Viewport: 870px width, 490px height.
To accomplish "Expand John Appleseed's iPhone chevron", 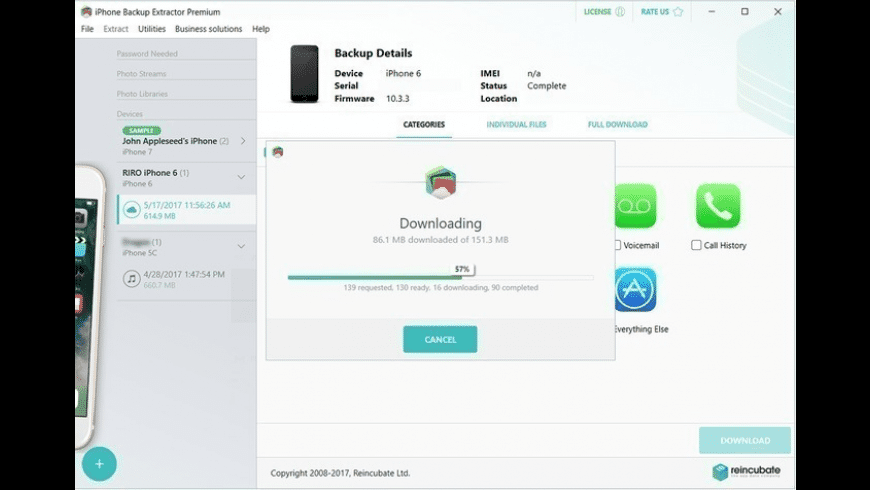I will (243, 141).
